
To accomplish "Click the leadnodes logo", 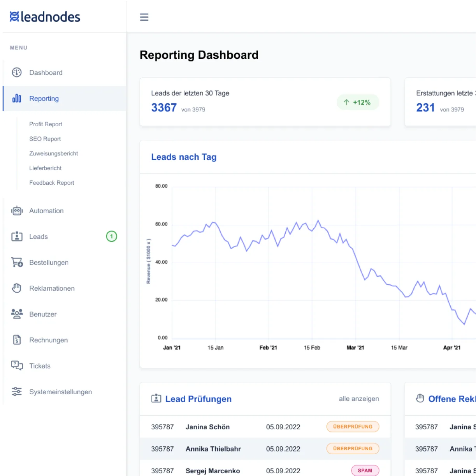I will pyautogui.click(x=45, y=17).
